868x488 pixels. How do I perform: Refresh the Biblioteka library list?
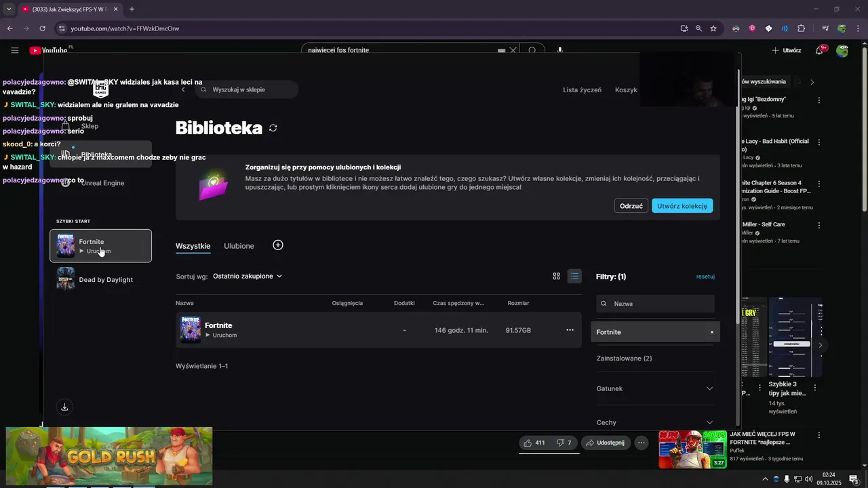[x=273, y=128]
